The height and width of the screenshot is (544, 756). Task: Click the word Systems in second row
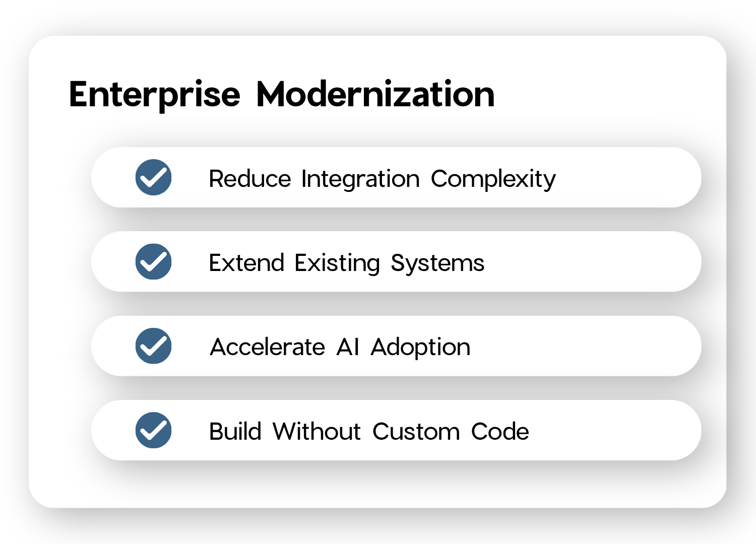coord(437,263)
